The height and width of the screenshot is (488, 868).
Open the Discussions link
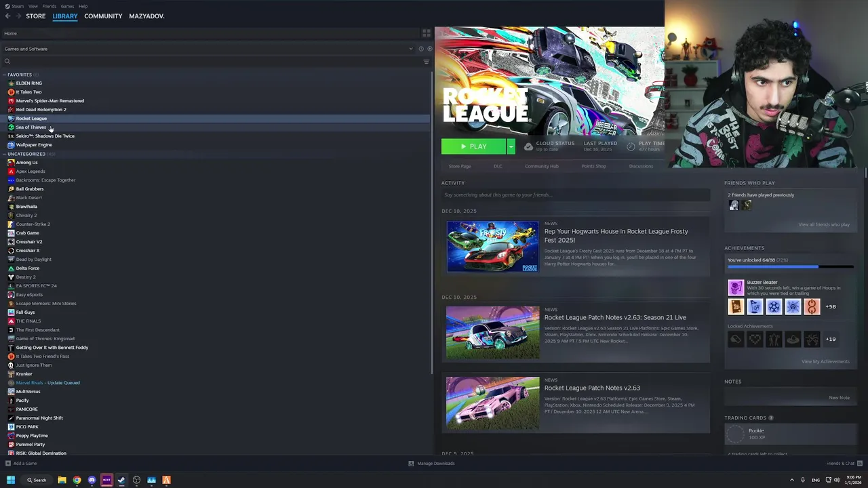(641, 166)
